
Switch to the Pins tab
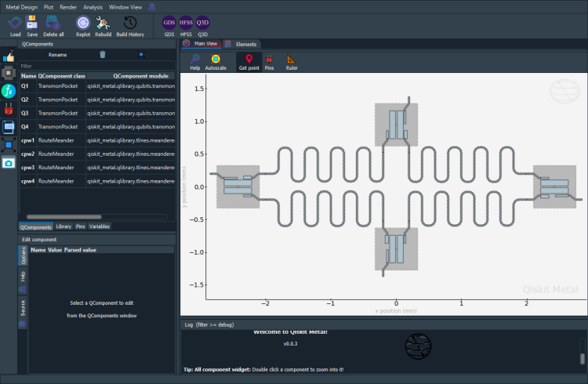tap(80, 226)
